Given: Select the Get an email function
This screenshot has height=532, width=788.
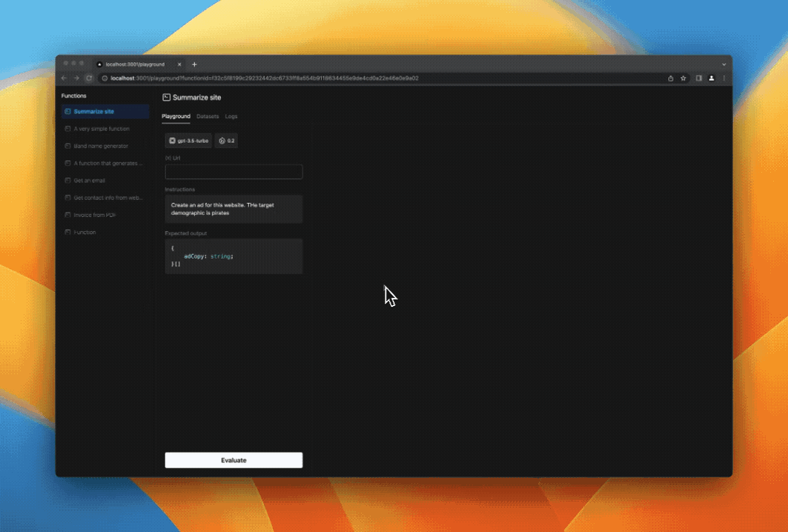Looking at the screenshot, I should point(90,181).
